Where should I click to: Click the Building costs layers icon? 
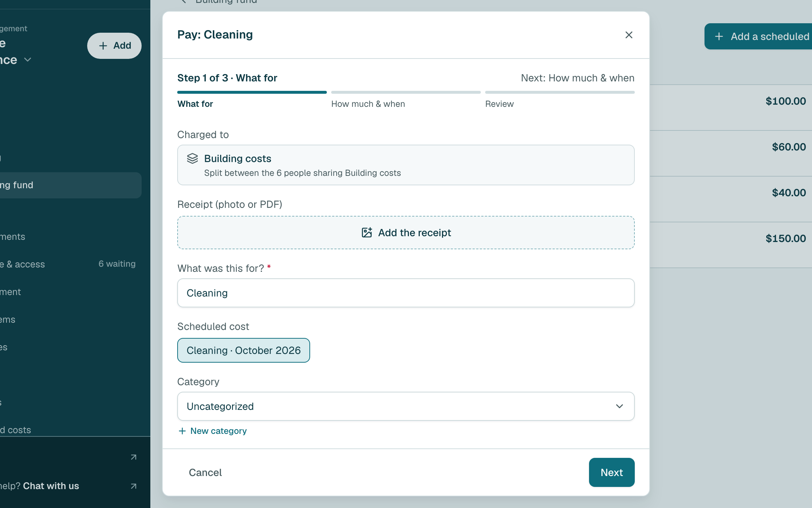tap(192, 158)
